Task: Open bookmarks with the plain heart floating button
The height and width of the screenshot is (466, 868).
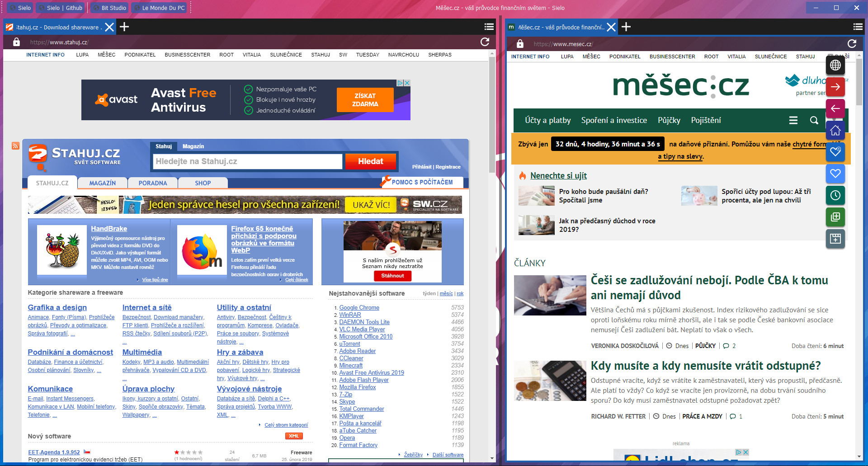Action: pos(835,174)
